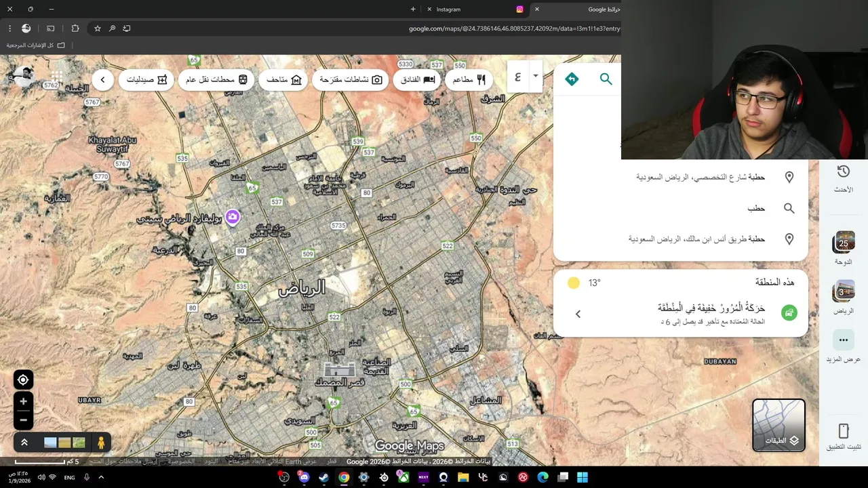Open the map layers (الطبقات) tile
Screen dimensions: 868x488
pyautogui.click(x=778, y=425)
